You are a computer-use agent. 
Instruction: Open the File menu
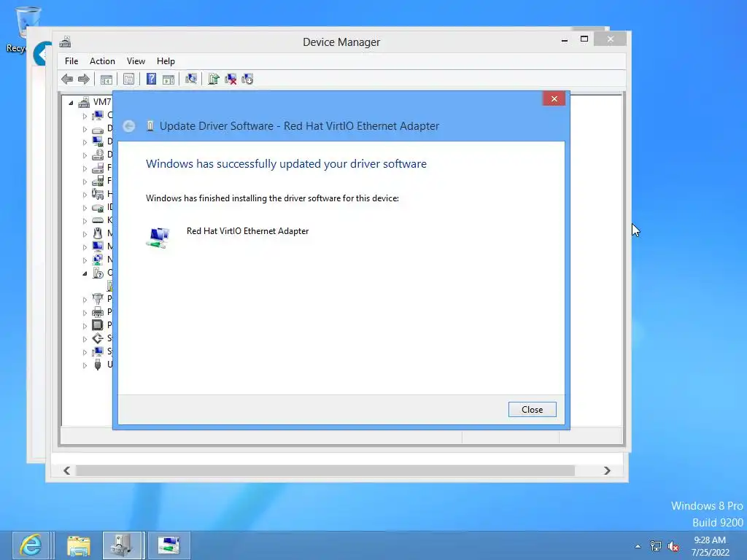[x=71, y=61]
